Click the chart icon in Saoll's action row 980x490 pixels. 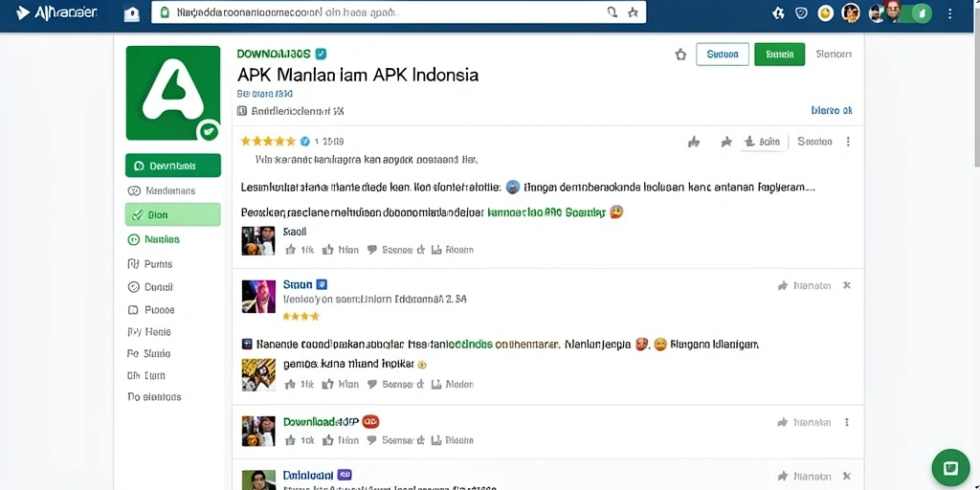(436, 250)
